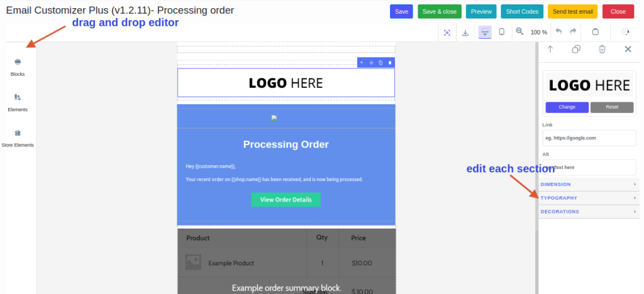The image size is (644, 294).
Task: Expand the Decorations section
Action: pyautogui.click(x=589, y=212)
